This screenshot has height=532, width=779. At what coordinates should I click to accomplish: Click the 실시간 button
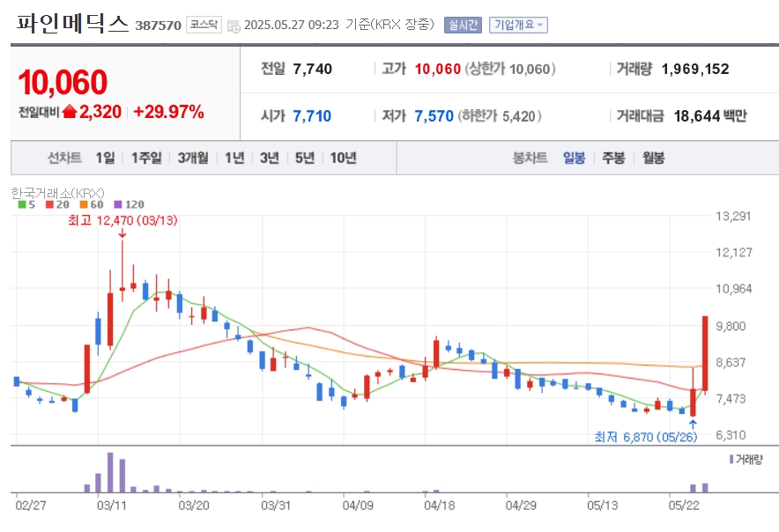463,25
